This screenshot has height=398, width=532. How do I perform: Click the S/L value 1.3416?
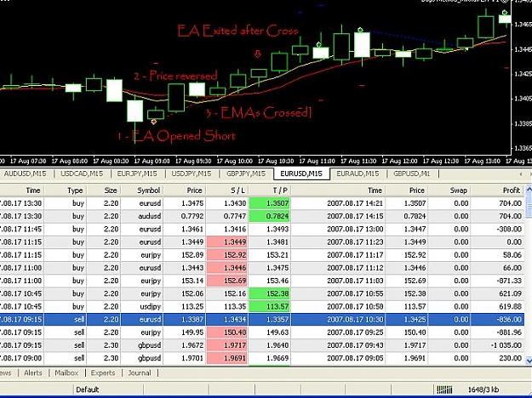pos(235,229)
